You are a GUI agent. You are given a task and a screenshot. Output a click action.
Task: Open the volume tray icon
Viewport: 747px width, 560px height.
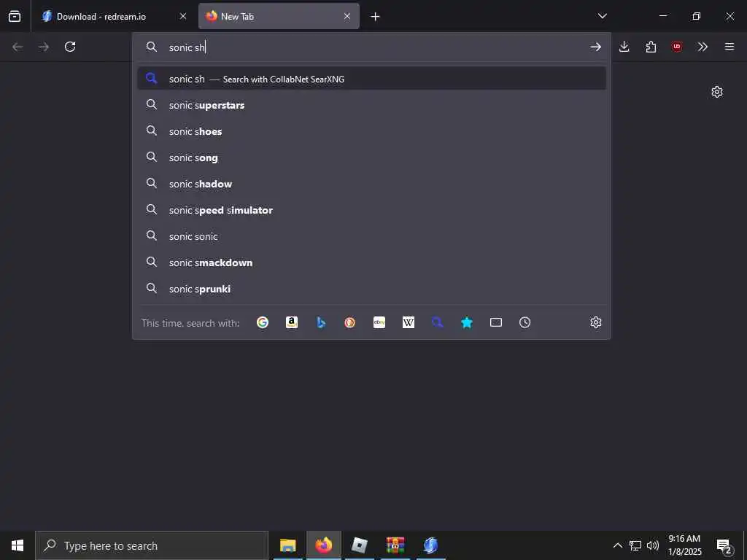point(653,545)
